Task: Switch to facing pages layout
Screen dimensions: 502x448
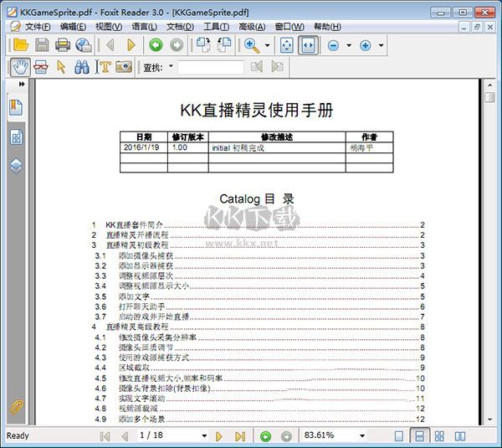Action: point(460,436)
